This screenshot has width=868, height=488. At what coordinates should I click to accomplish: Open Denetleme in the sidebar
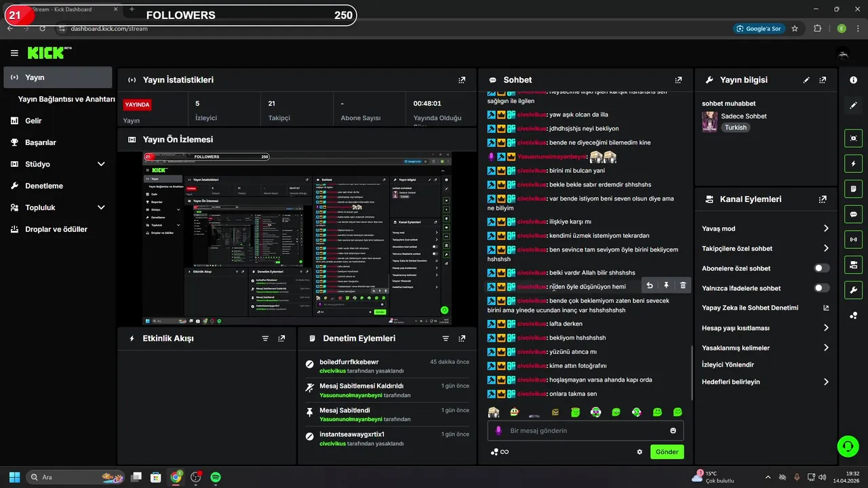pyautogui.click(x=44, y=186)
